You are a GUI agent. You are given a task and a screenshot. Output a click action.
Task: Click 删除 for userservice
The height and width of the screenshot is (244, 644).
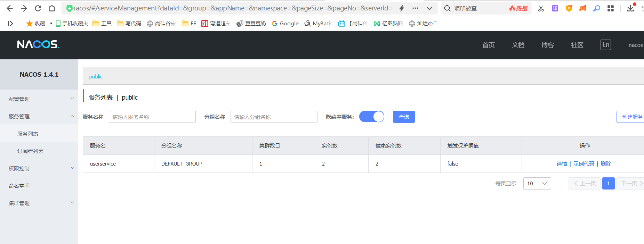(x=606, y=164)
